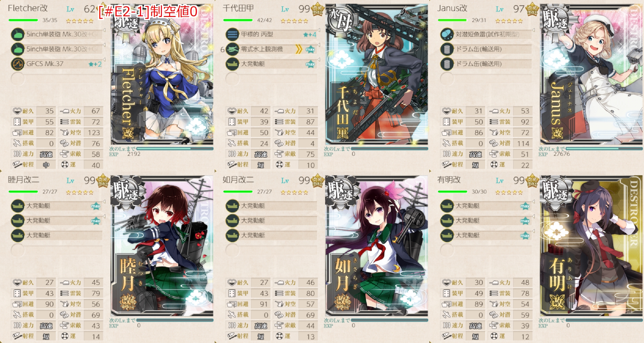
Task: Expand the arrow beside Janus's ASW torpedo slot
Action: pyautogui.click(x=534, y=30)
